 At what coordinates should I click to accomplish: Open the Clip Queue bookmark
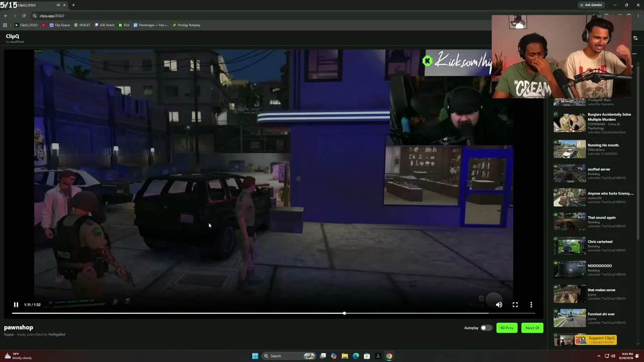tap(60, 25)
